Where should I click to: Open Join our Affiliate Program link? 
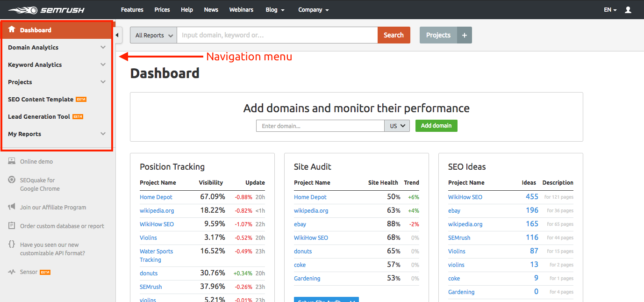click(x=53, y=207)
